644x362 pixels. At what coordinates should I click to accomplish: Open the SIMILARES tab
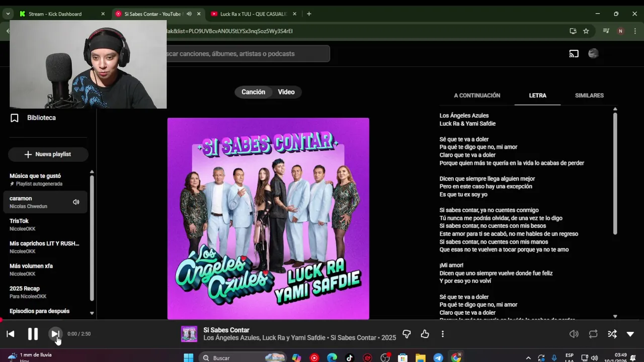589,96
